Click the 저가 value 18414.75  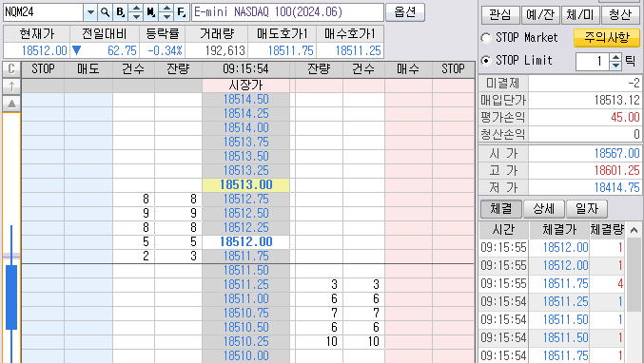tap(616, 188)
